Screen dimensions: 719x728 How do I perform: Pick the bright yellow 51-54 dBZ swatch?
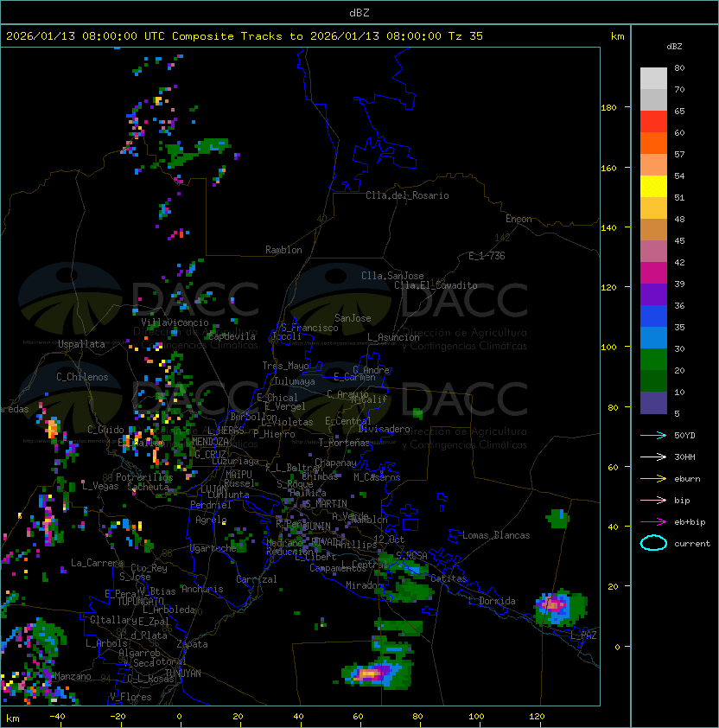(x=653, y=187)
